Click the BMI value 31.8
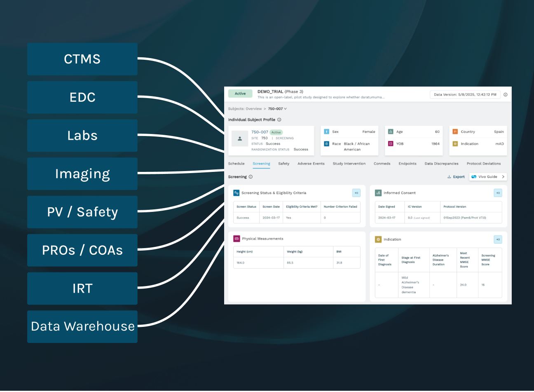The width and height of the screenshot is (534, 392). pyautogui.click(x=339, y=263)
